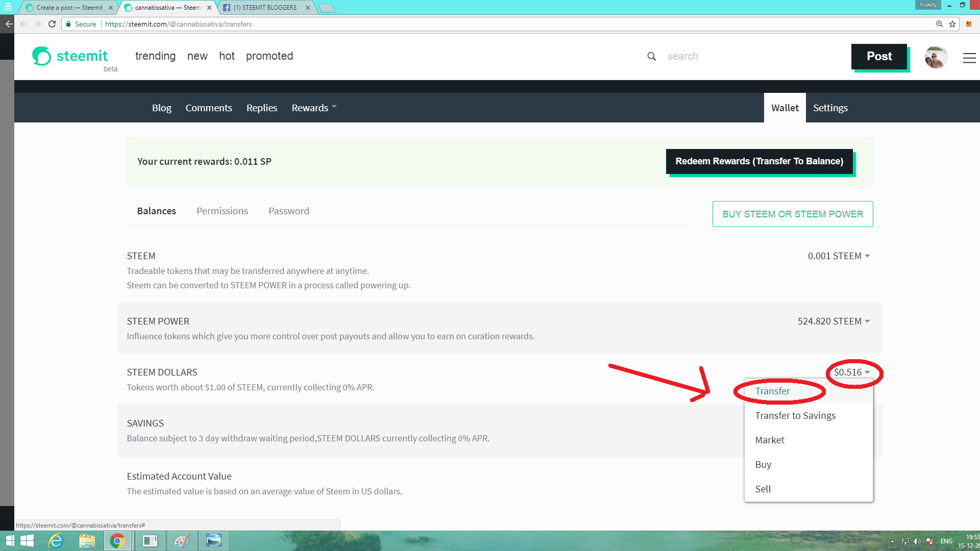This screenshot has height=551, width=980.
Task: Open Internet Explorer from taskbar
Action: coord(55,541)
